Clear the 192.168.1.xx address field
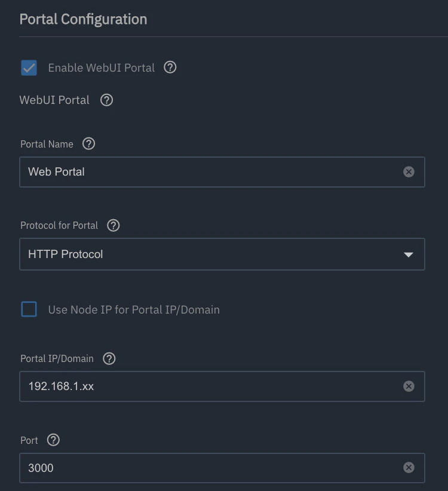Screen dimensions: 448x491 click(409, 386)
